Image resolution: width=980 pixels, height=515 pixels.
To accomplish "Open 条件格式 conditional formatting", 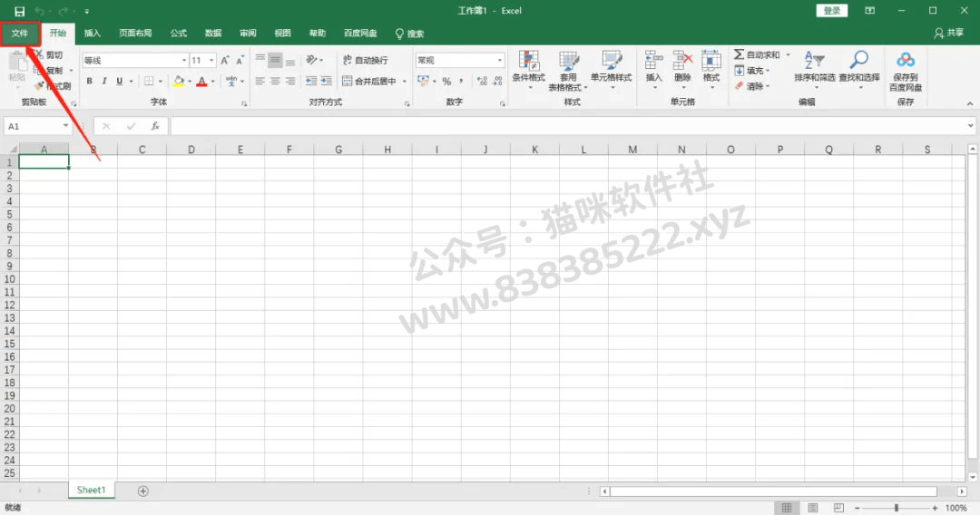I will click(529, 71).
